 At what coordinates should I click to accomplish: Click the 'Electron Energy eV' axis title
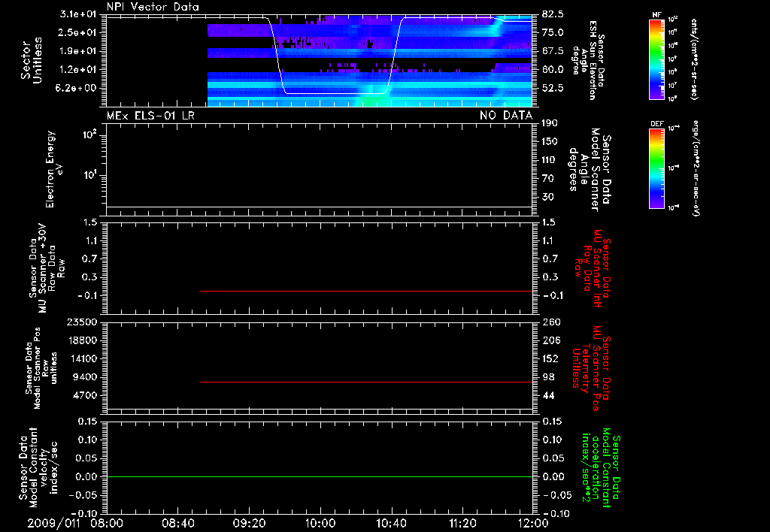click(x=53, y=169)
